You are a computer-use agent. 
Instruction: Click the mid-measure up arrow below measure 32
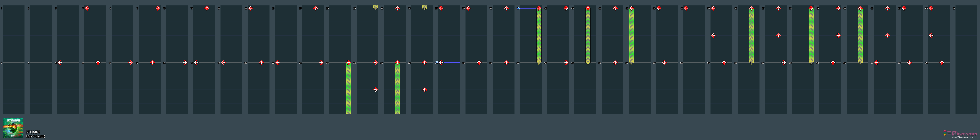(424, 90)
